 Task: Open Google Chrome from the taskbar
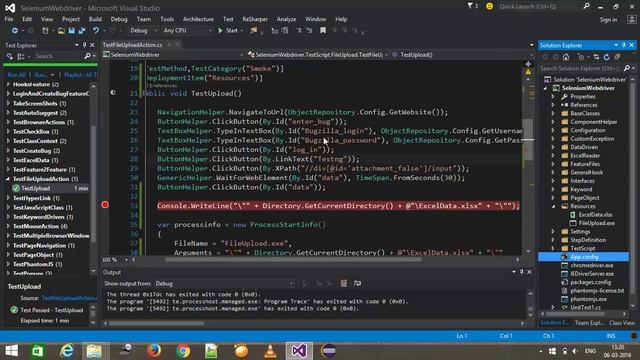click(183, 351)
